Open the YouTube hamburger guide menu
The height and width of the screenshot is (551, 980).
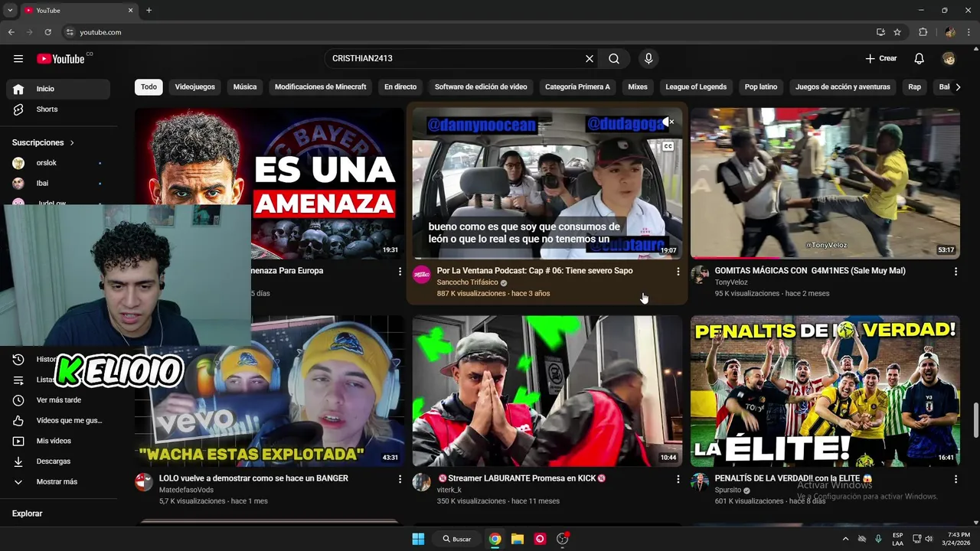(18, 59)
